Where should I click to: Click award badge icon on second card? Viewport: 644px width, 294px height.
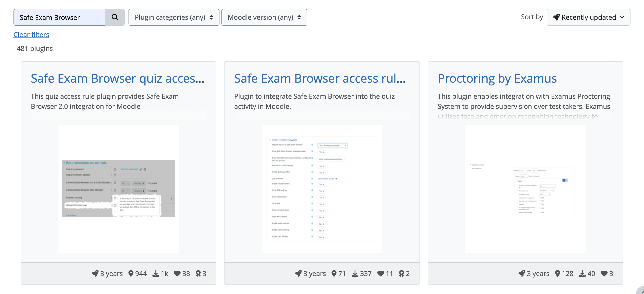401,274
